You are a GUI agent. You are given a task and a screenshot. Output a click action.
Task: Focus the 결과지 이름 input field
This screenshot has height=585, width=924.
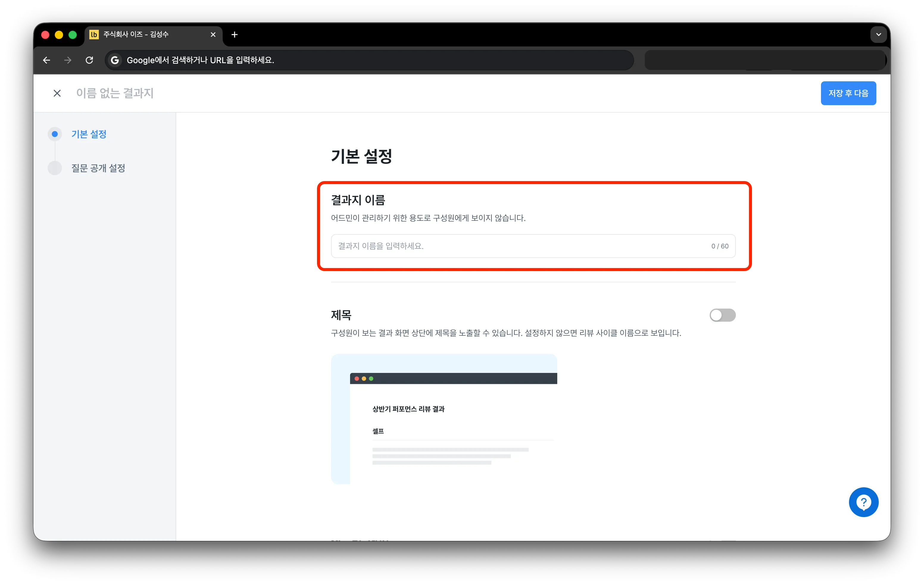pyautogui.click(x=533, y=246)
